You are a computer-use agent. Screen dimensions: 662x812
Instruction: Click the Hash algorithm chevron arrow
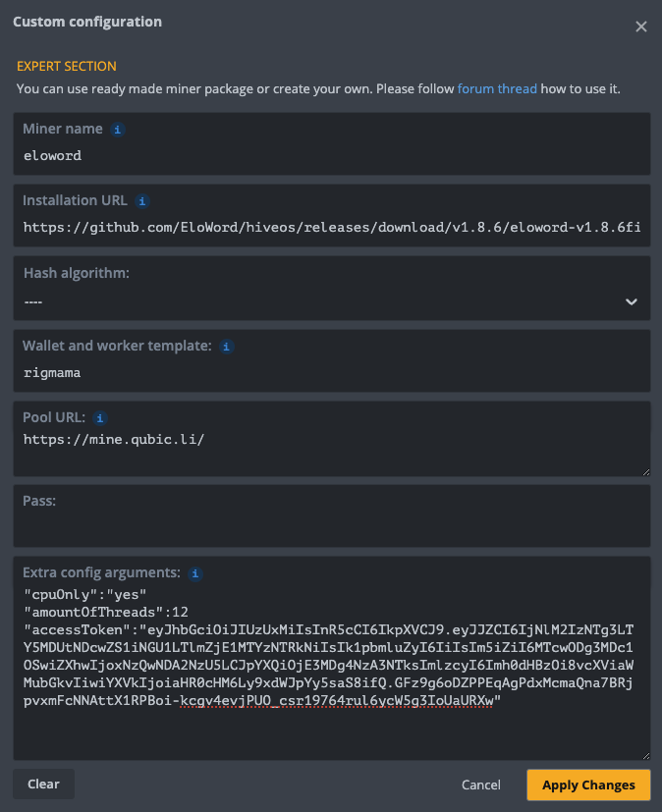(x=632, y=301)
